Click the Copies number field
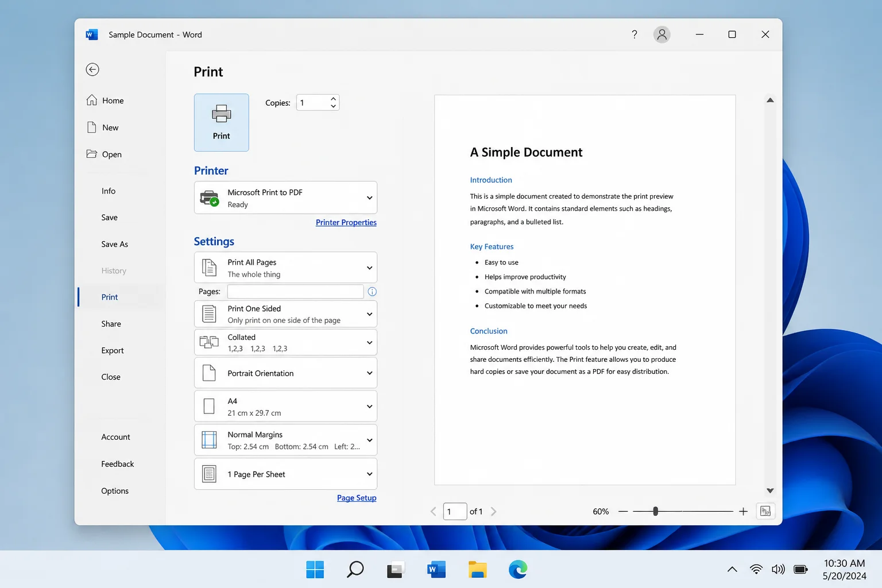Image resolution: width=882 pixels, height=588 pixels. coord(313,103)
